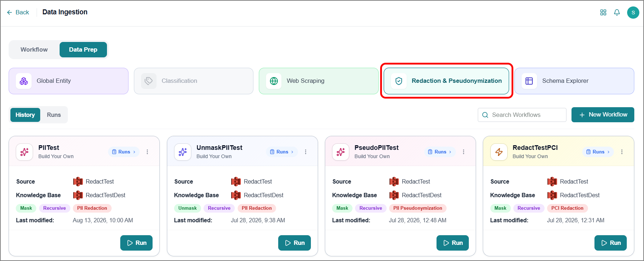Open the user avatar S menu
The width and height of the screenshot is (644, 261).
point(633,13)
